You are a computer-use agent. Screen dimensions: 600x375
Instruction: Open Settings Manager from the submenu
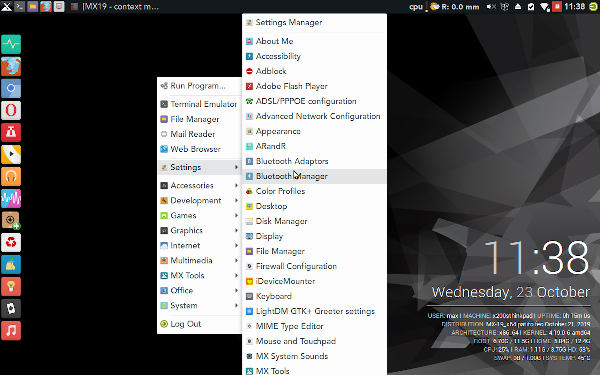314,23
